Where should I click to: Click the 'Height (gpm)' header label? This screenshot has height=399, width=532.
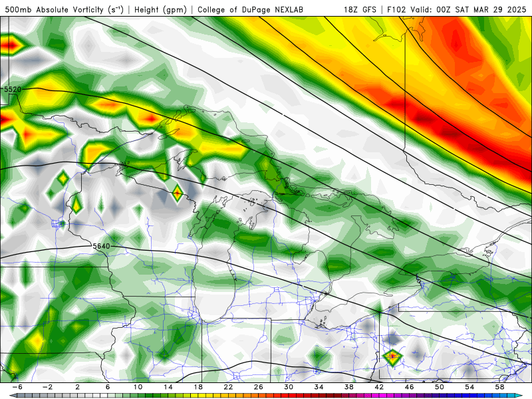[x=160, y=10]
